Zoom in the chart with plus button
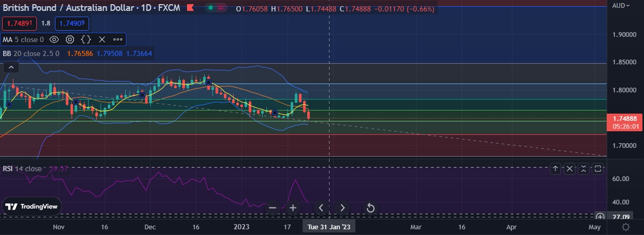Screen dimensions: 644x235 click(293, 208)
